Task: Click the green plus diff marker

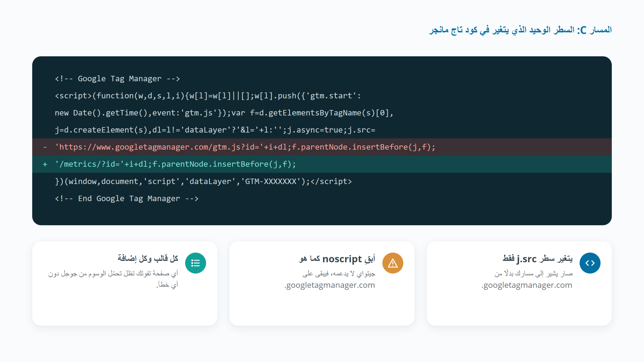Action: tap(45, 164)
